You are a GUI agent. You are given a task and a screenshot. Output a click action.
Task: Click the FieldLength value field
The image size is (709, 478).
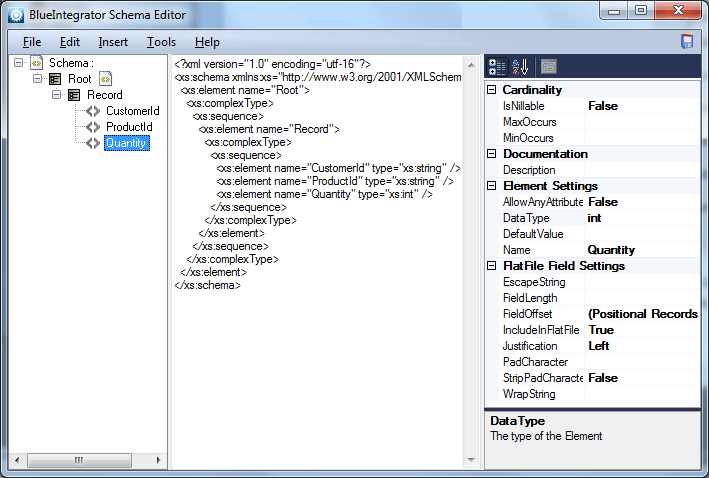(642, 298)
